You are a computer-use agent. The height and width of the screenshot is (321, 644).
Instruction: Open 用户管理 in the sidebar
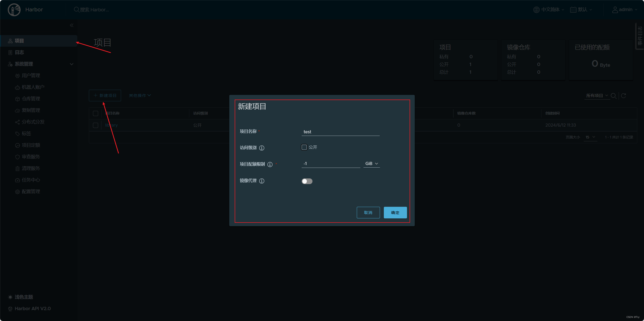tap(31, 76)
